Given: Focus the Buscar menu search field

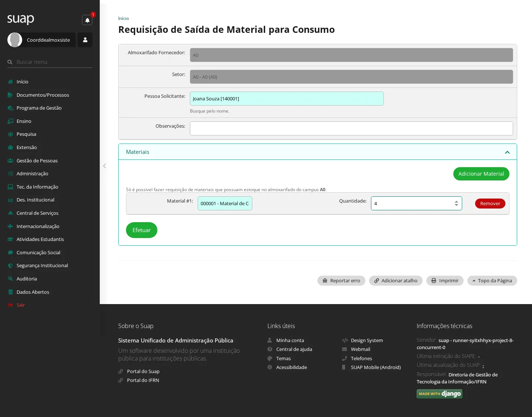Looking at the screenshot, I should [50, 62].
